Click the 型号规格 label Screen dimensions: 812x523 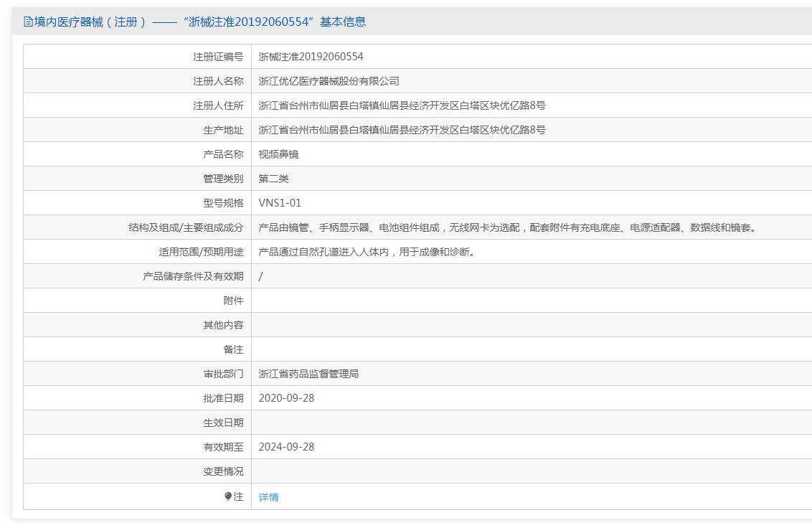223,202
